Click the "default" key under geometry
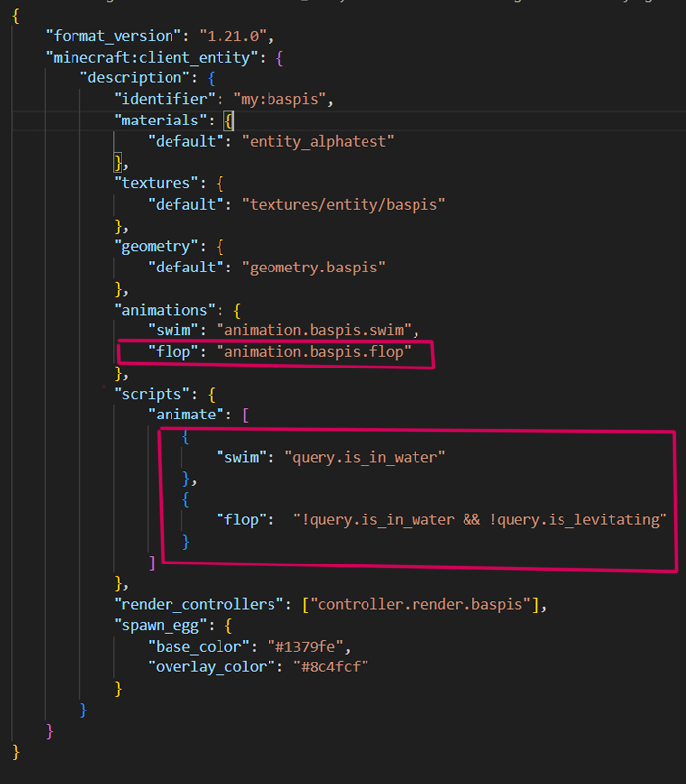686x784 pixels. pos(186,268)
